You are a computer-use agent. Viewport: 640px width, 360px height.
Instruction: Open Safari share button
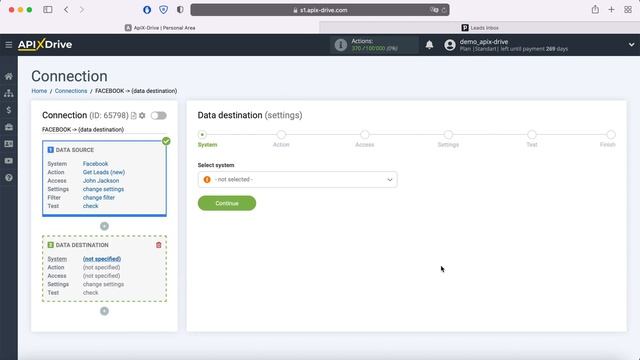[595, 9]
